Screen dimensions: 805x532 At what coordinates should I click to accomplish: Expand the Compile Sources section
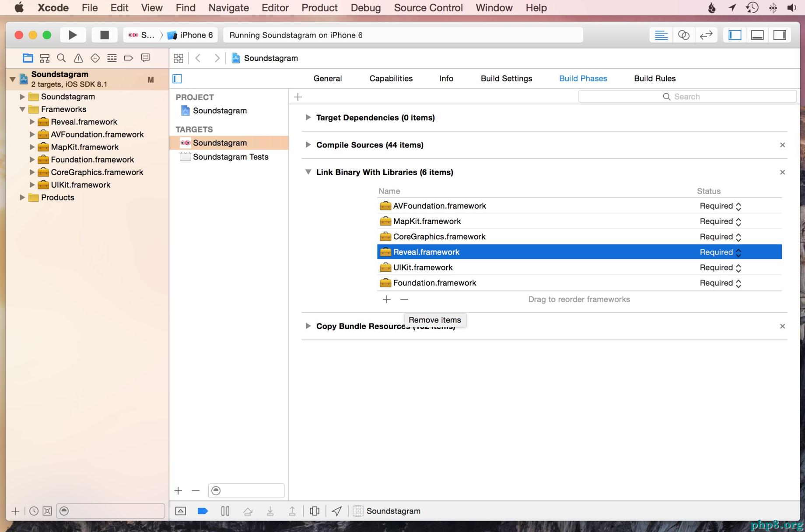point(308,145)
